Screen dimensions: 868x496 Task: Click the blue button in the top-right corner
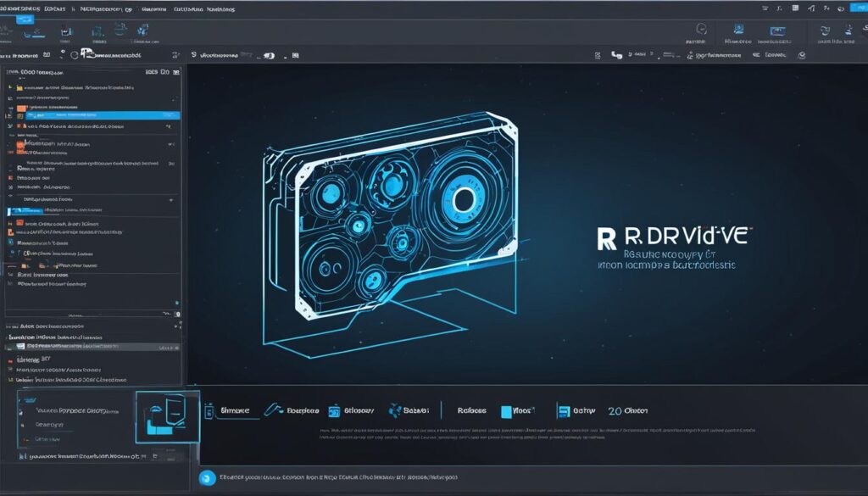click(x=860, y=8)
